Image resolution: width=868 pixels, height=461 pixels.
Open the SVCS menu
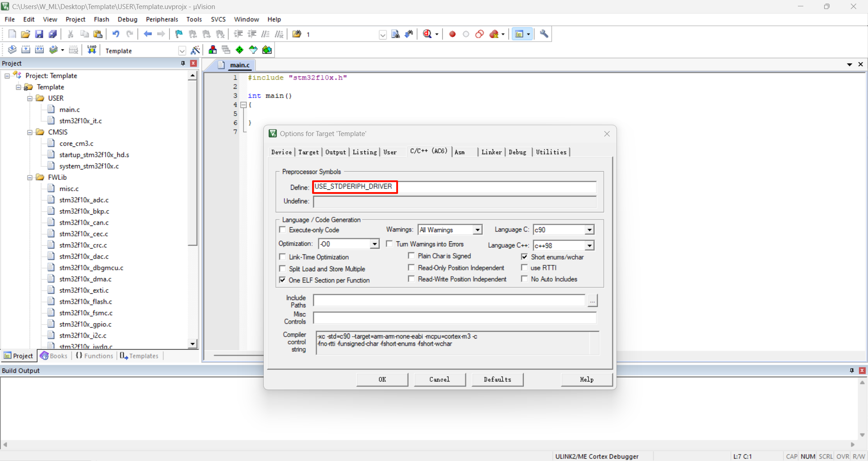(218, 19)
